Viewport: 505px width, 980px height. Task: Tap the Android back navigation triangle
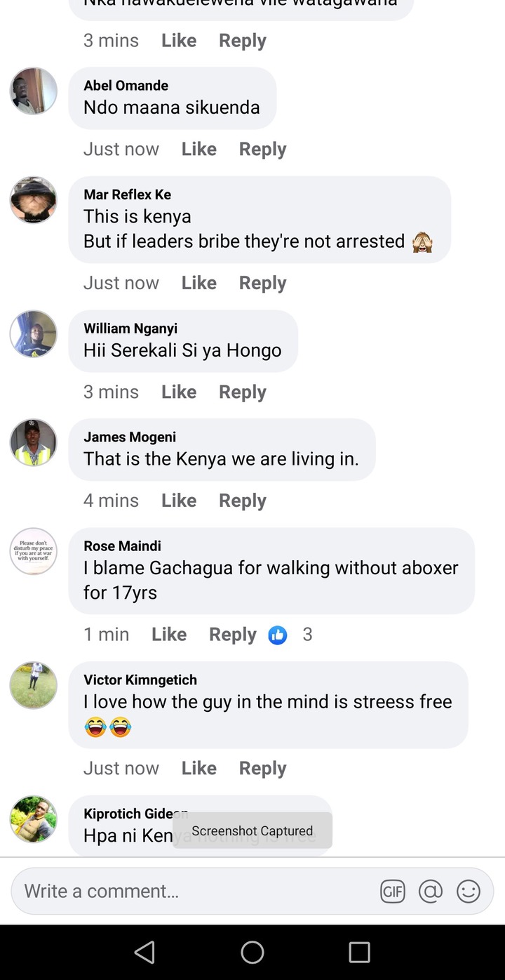coord(144,952)
